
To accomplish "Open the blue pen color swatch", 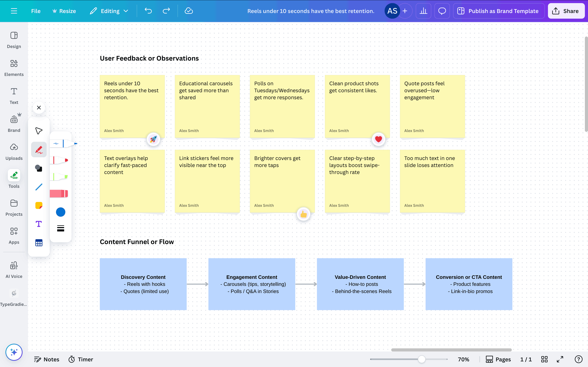I will point(60,212).
